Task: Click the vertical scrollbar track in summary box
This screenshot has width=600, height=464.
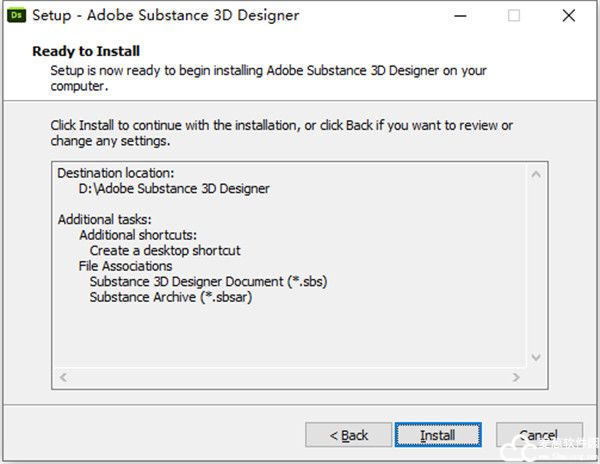Action: [x=536, y=265]
